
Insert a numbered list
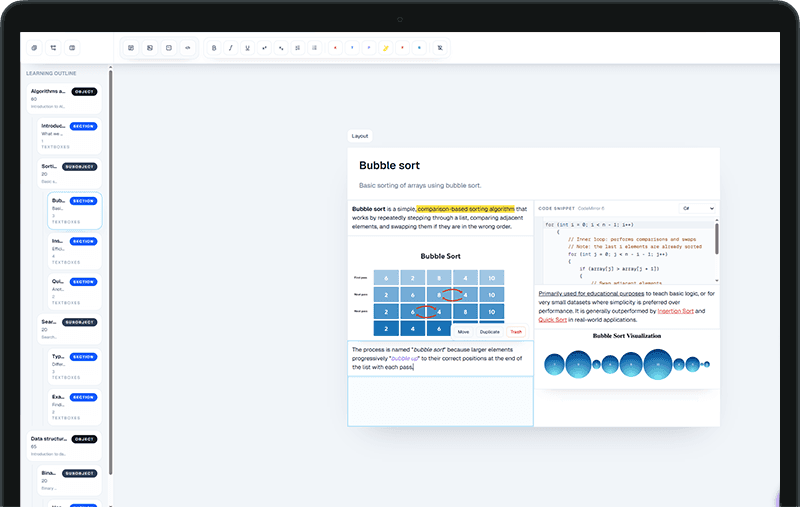click(x=297, y=48)
